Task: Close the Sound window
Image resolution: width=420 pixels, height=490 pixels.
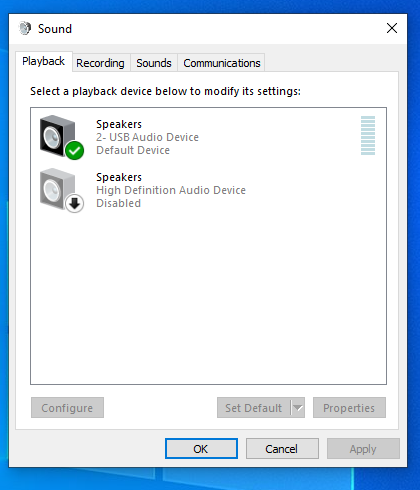Action: point(392,28)
